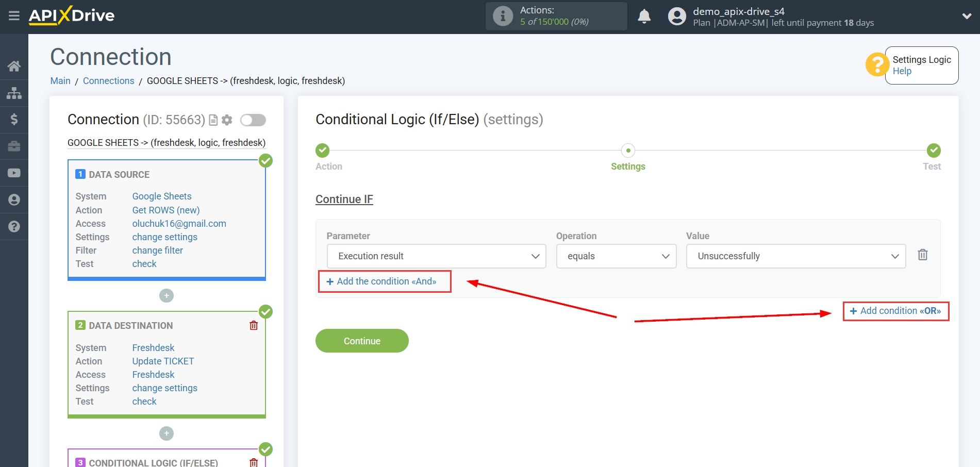Go to the Settings step

[628, 151]
